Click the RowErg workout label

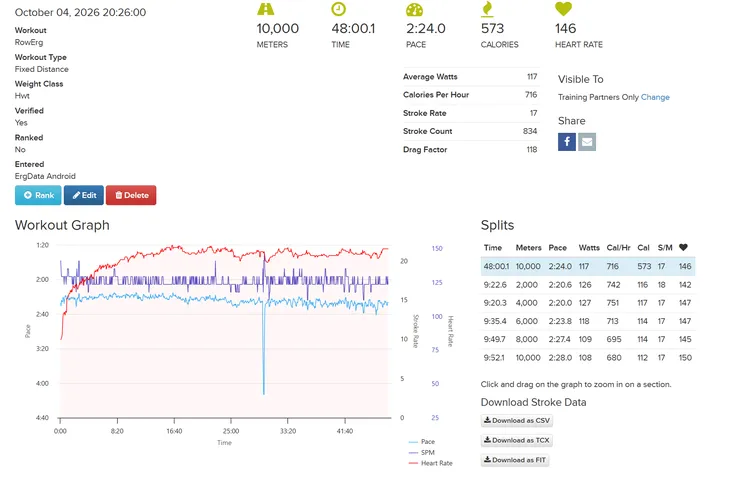point(29,42)
